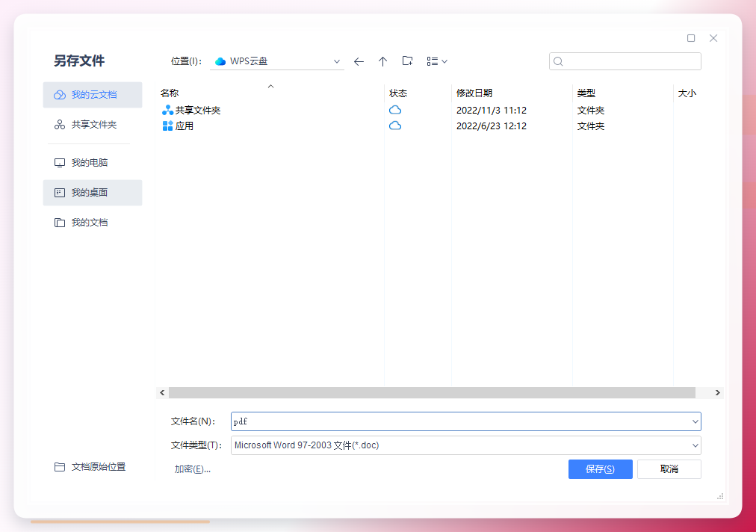Sort by 状态 column header
Image resolution: width=756 pixels, height=532 pixels.
coord(398,93)
